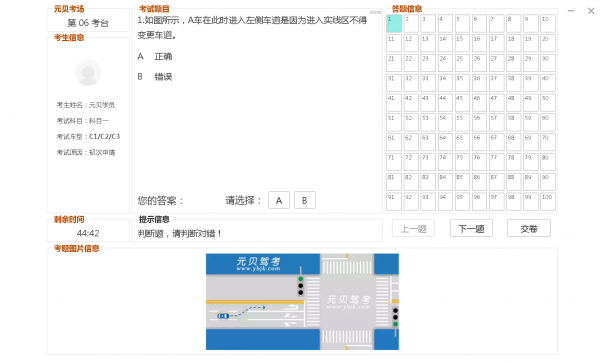Viewport: 600px width, 363px height.
Task: Click the 上一题 previous question button
Action: [413, 228]
